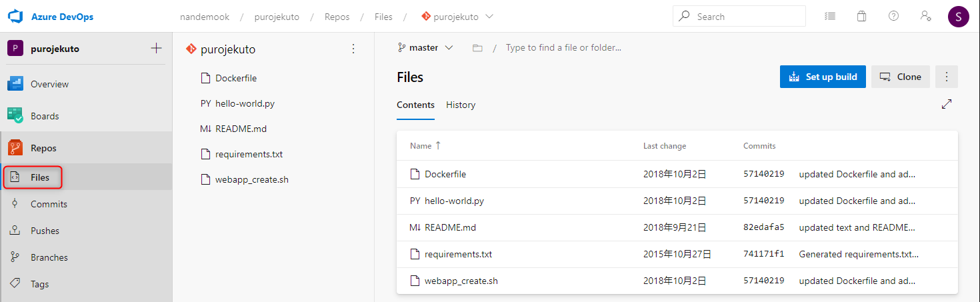
Task: Click the plus icon beside purojekuto project
Action: coord(157,48)
